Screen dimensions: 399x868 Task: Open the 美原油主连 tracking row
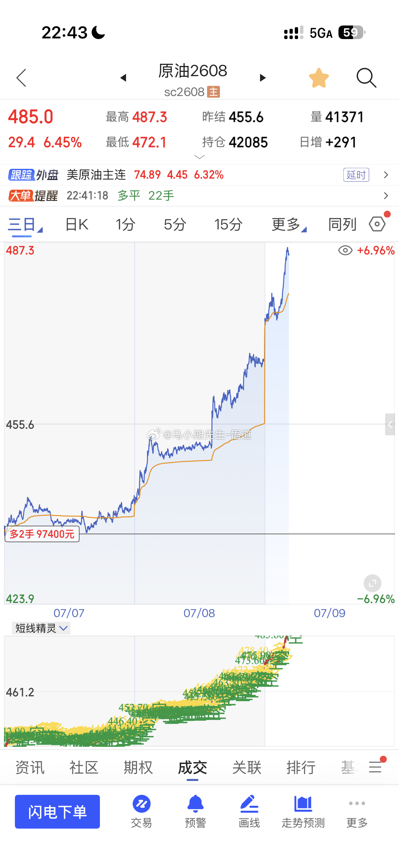pyautogui.click(x=199, y=175)
